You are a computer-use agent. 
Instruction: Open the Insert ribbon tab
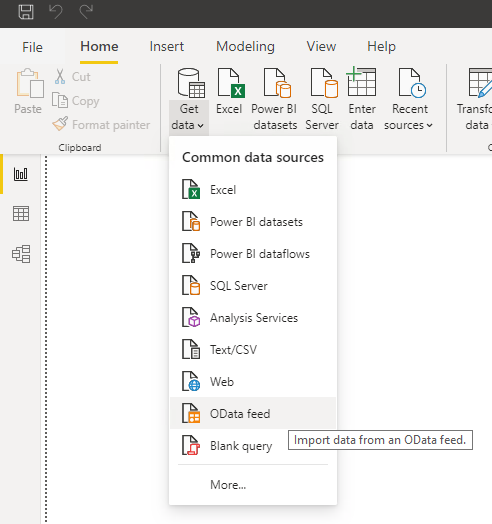pyautogui.click(x=166, y=46)
